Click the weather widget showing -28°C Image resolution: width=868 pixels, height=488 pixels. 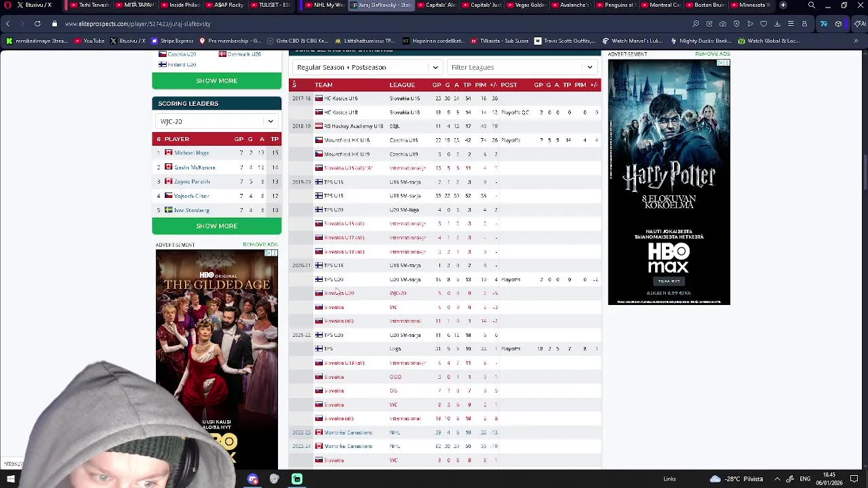(x=736, y=479)
